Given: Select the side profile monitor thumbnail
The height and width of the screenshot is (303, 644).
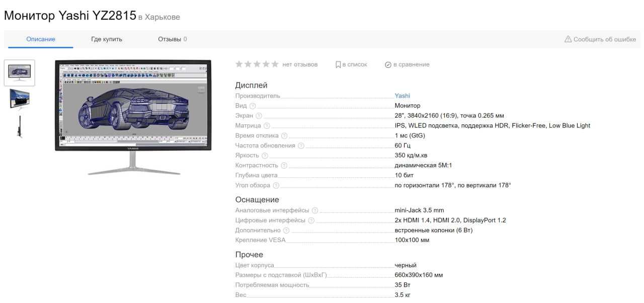Looking at the screenshot, I should (20, 126).
